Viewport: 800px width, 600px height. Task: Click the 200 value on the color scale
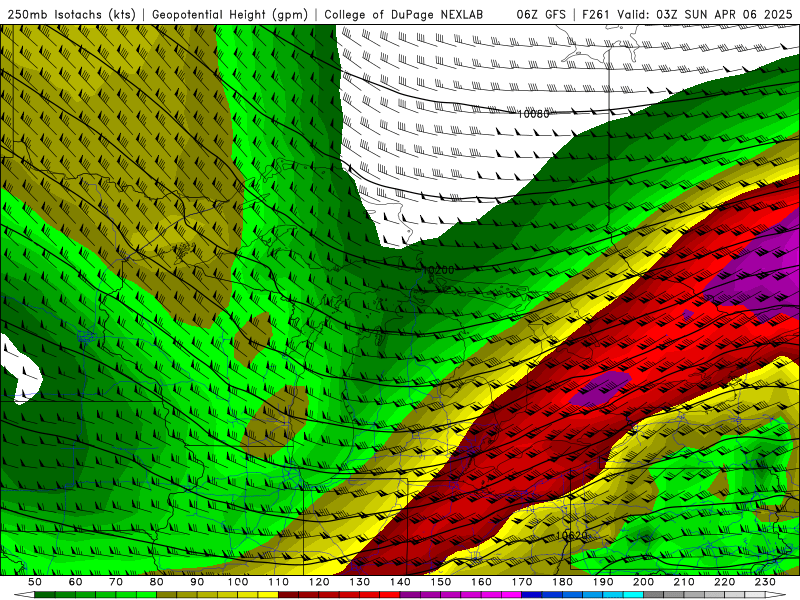[643, 582]
